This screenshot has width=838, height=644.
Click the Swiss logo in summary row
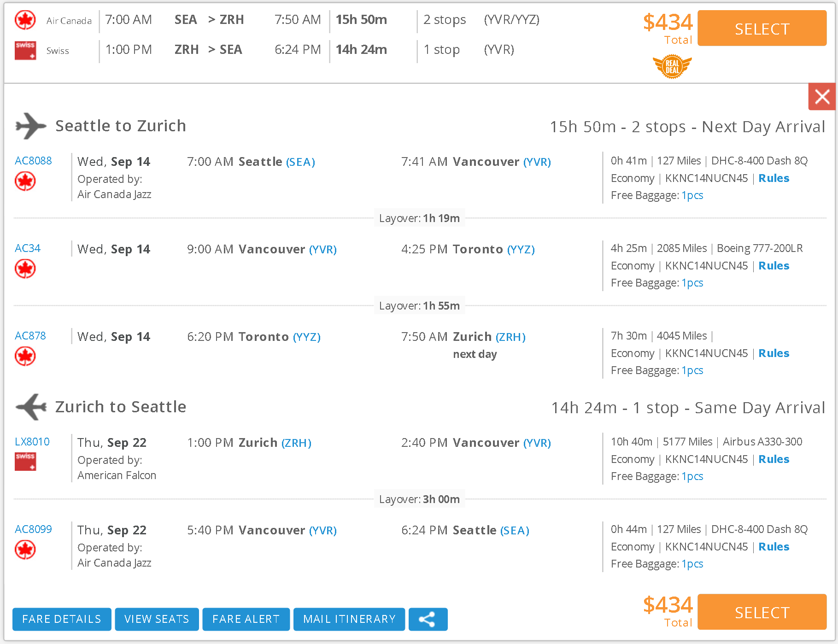tap(25, 50)
